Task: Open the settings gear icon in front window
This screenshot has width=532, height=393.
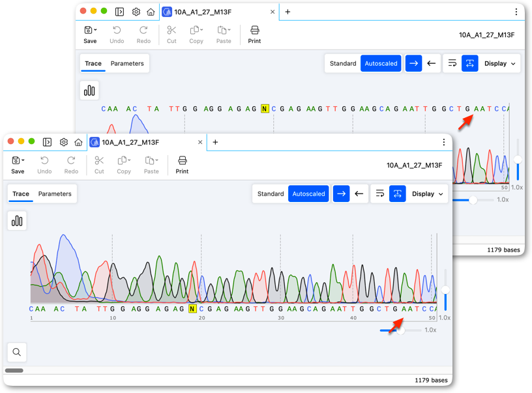Action: coord(64,142)
